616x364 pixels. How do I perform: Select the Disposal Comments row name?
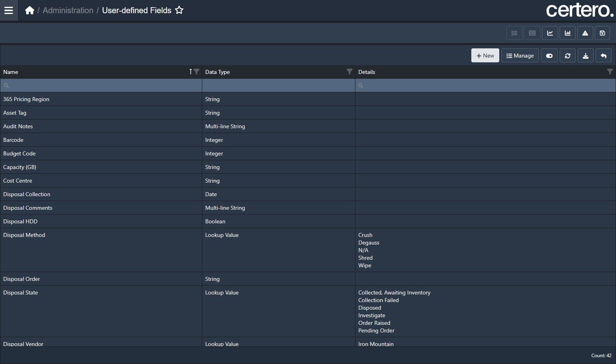(x=28, y=208)
